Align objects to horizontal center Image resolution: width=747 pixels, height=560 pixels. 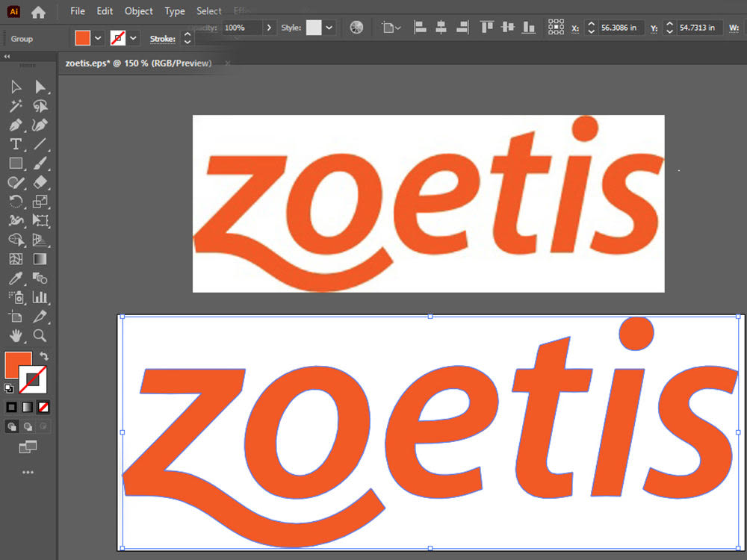(x=441, y=27)
